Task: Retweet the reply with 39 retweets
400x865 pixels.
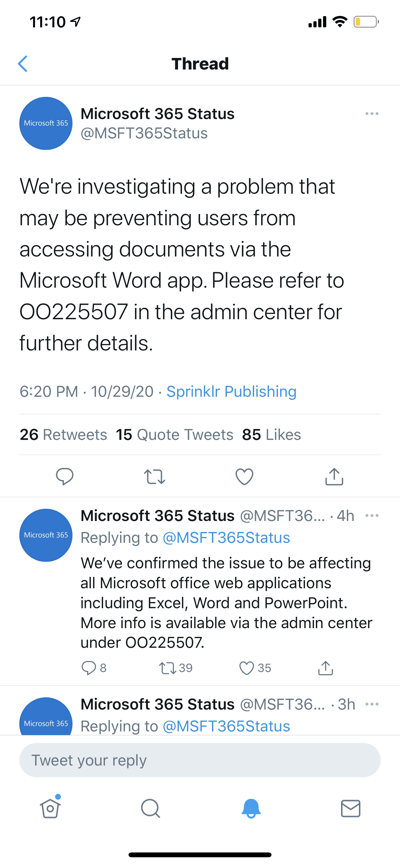Action: coord(175,668)
